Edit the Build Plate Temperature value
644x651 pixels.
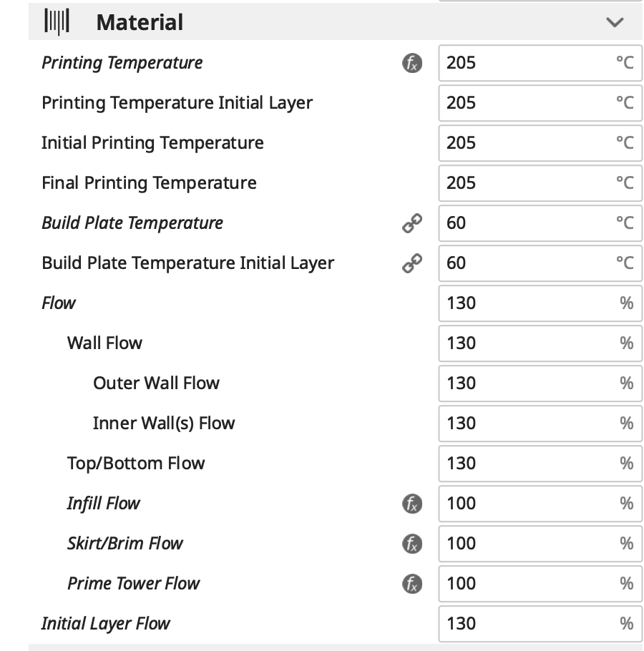pyautogui.click(x=540, y=223)
